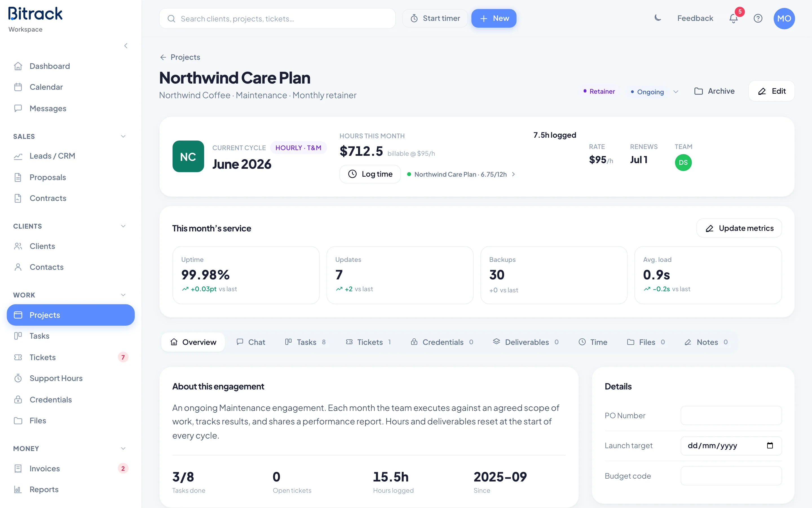Image resolution: width=812 pixels, height=508 pixels.
Task: Open Calendar in sidebar
Action: pyautogui.click(x=70, y=87)
